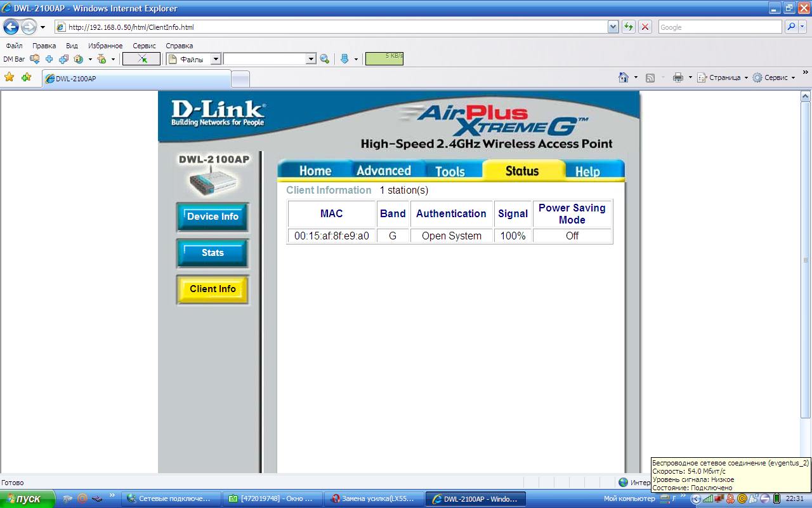Click the 100% signal value
This screenshot has height=508, width=812.
[513, 236]
